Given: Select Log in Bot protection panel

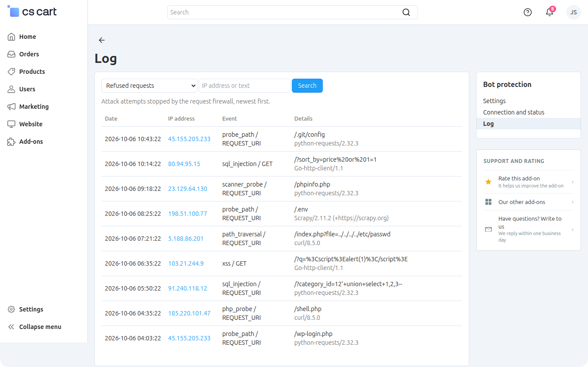Looking at the screenshot, I should click(529, 124).
